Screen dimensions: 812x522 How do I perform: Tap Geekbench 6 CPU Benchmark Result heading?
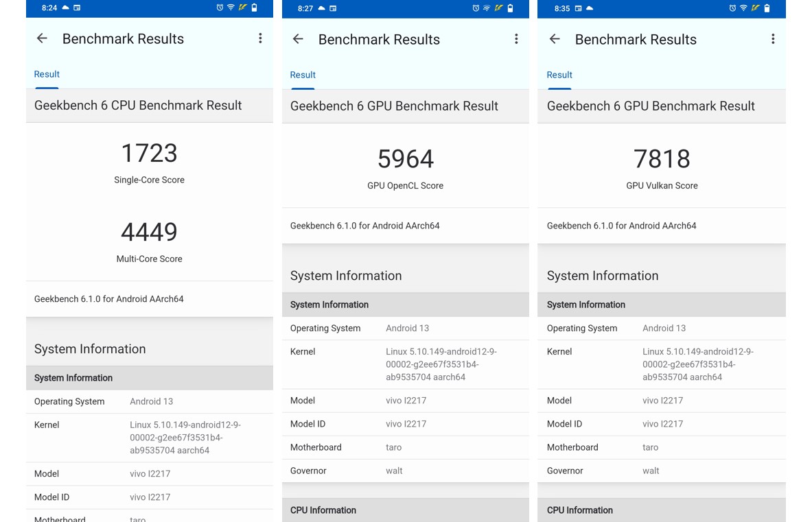pyautogui.click(x=138, y=106)
